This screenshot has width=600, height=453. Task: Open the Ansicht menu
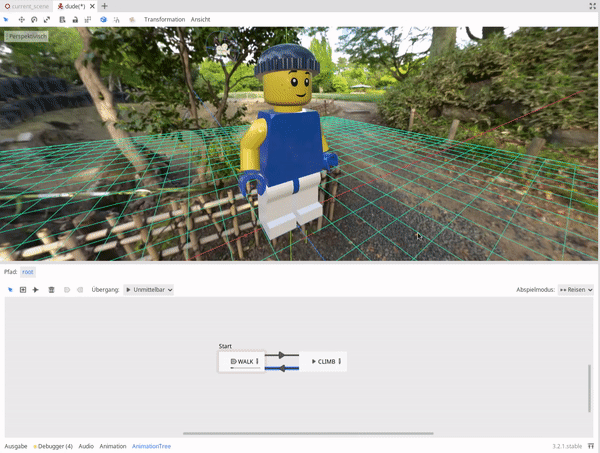[x=201, y=20]
